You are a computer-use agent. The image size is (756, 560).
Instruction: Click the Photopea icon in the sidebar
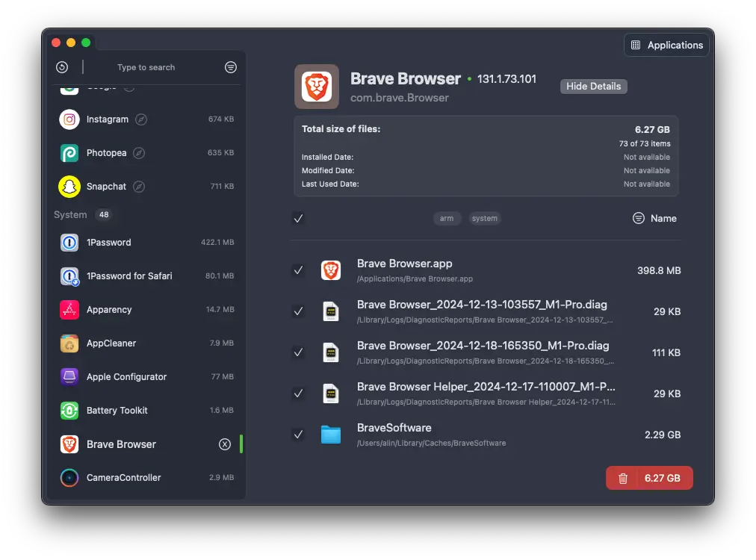pos(69,152)
